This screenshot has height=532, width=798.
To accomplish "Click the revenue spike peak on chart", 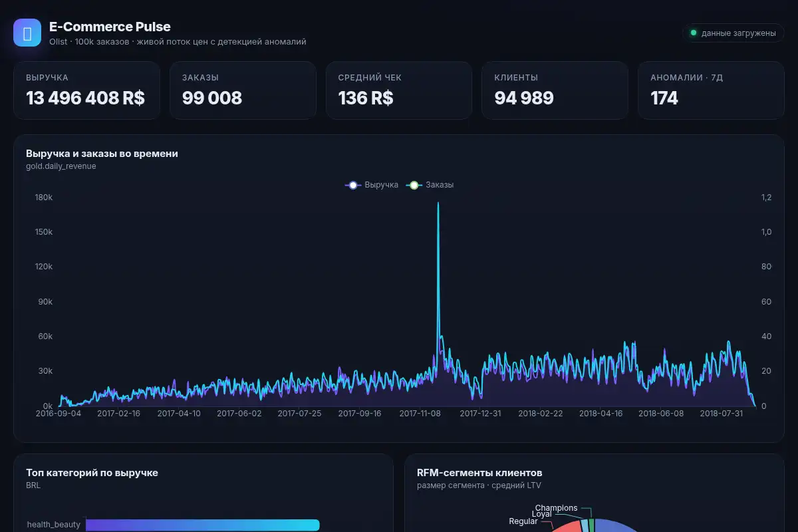I will pos(438,203).
